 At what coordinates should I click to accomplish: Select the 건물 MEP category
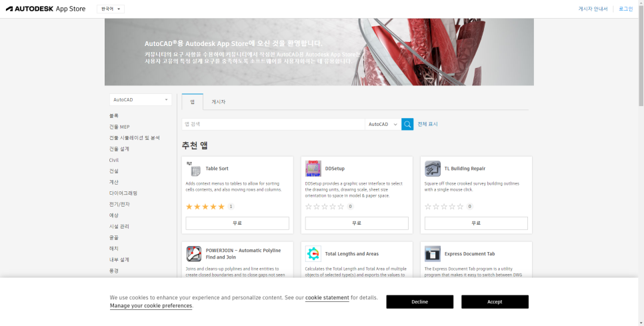click(119, 127)
